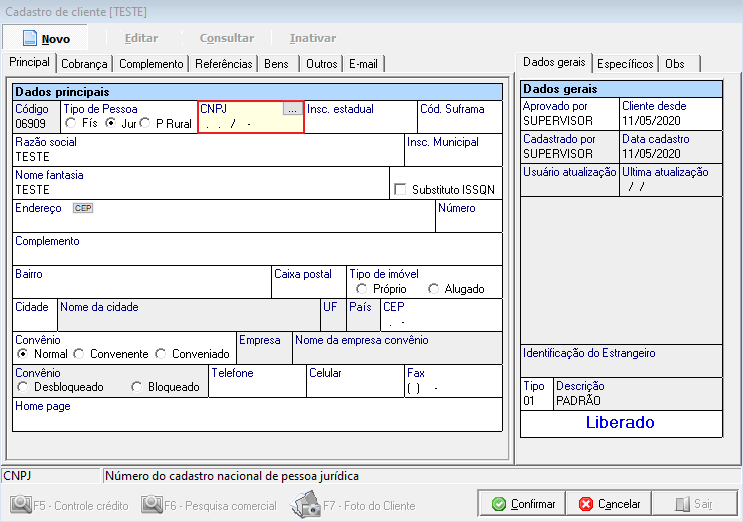Open the CNPJ lookup ellipsis button

pos(291,109)
